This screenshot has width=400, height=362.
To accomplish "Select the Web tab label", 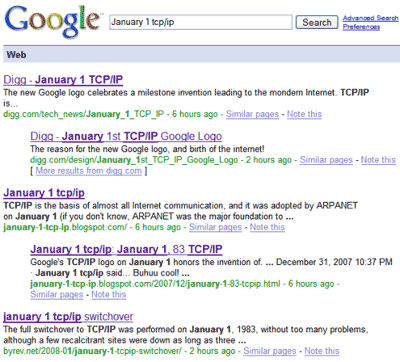I will tap(16, 55).
